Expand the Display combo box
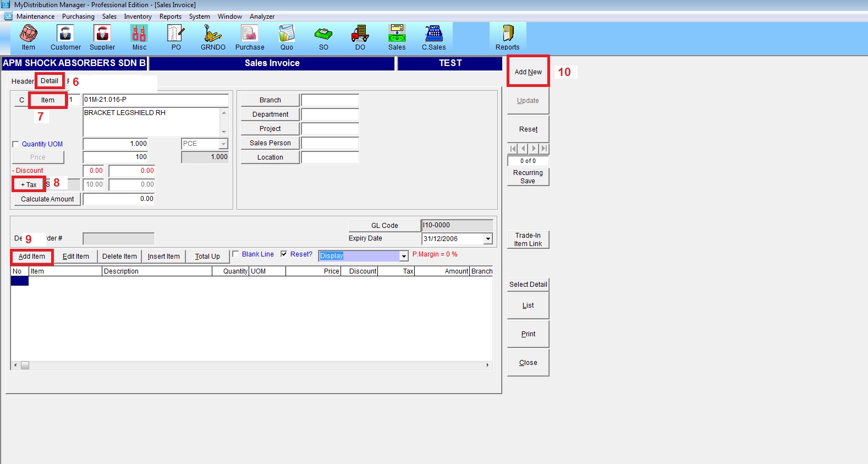 pyautogui.click(x=404, y=256)
